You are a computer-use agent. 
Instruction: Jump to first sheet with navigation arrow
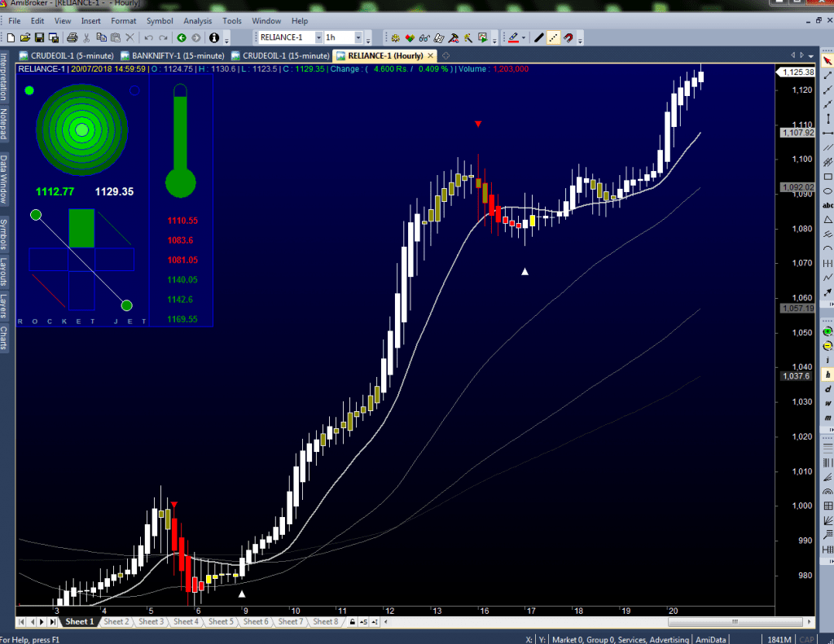(22, 622)
